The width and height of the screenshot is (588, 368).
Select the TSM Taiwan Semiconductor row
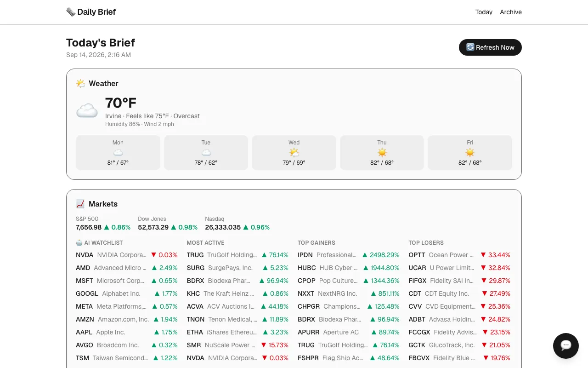point(127,358)
